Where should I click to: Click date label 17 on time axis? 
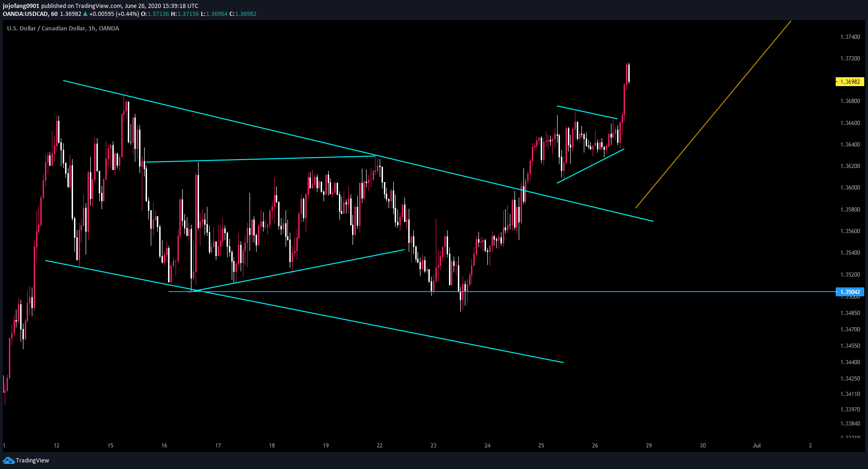pos(218,446)
